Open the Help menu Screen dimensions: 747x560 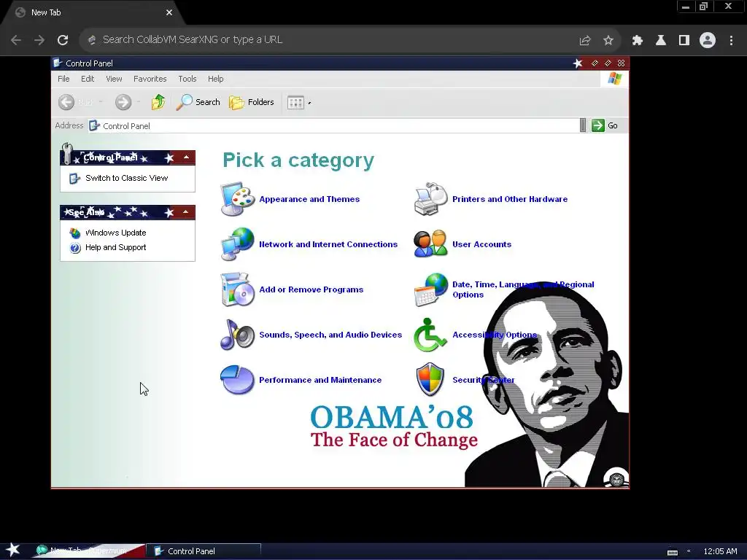(x=215, y=79)
